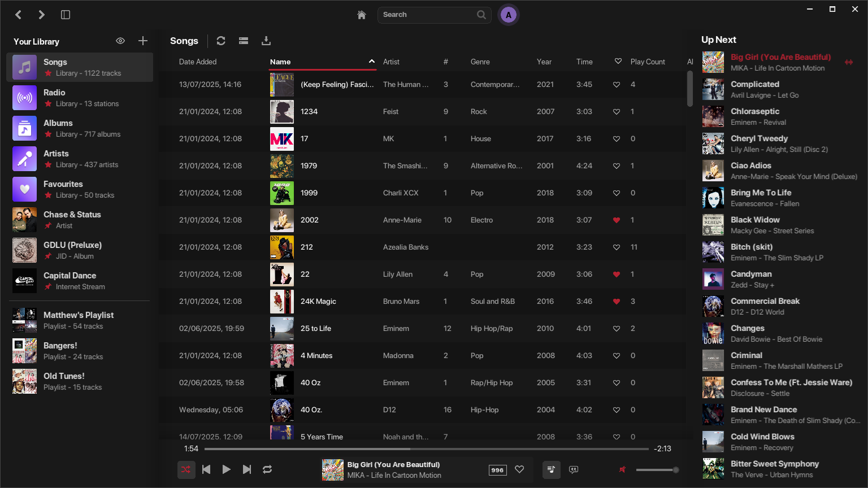Open the pinned GDLU (Preluxe) album

point(80,250)
